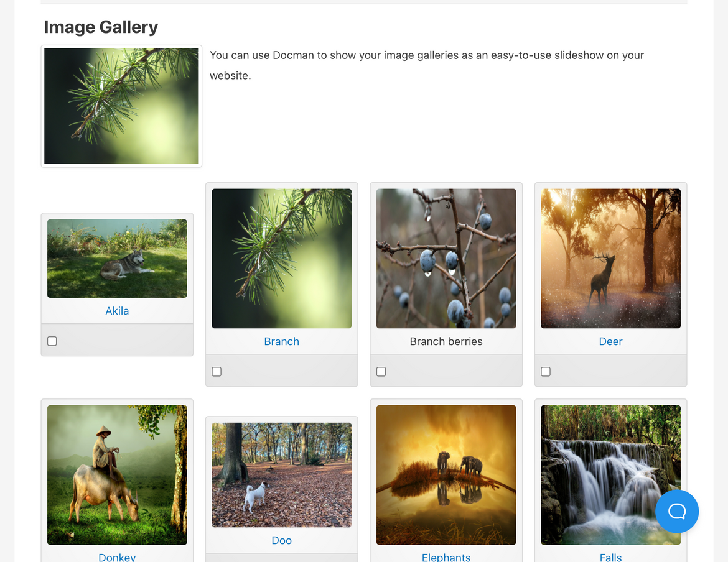View the pine branch gallery thumbnail

[281, 259]
